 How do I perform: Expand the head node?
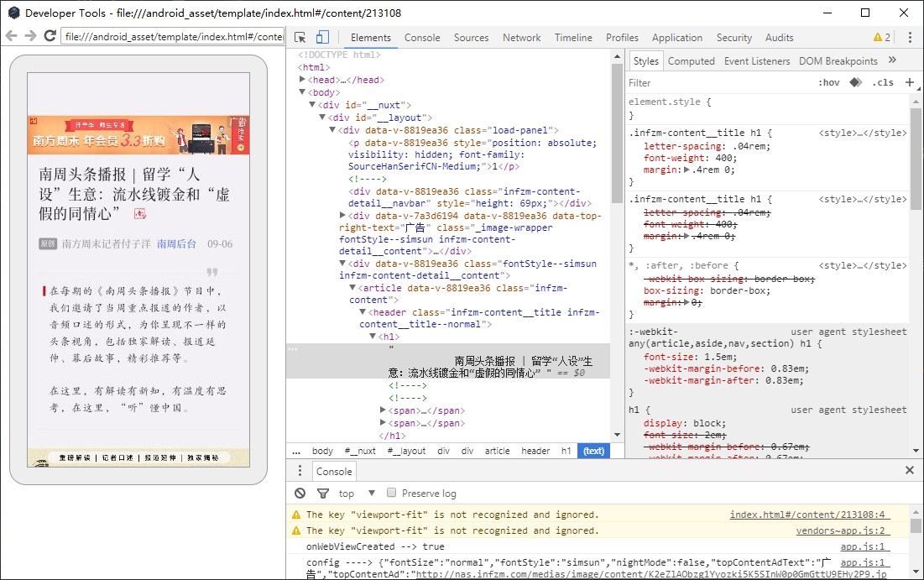pyautogui.click(x=302, y=79)
